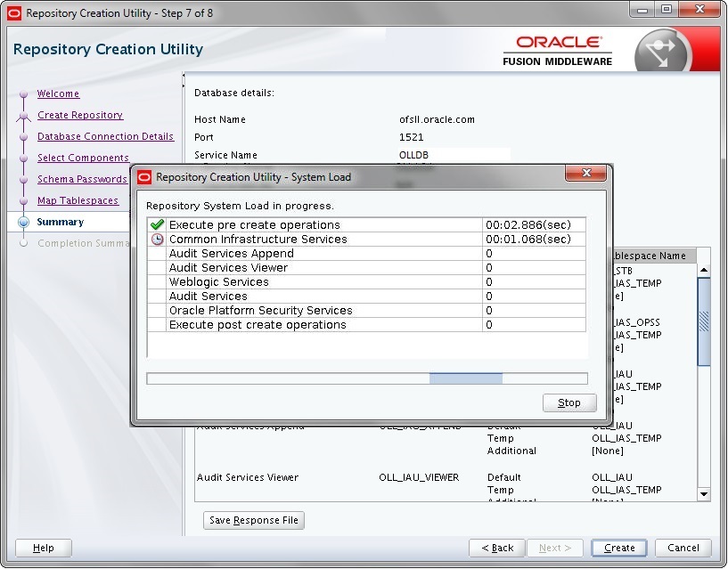Click host name value ofsll.oracle.com
Image resolution: width=728 pixels, height=569 pixels.
click(437, 119)
